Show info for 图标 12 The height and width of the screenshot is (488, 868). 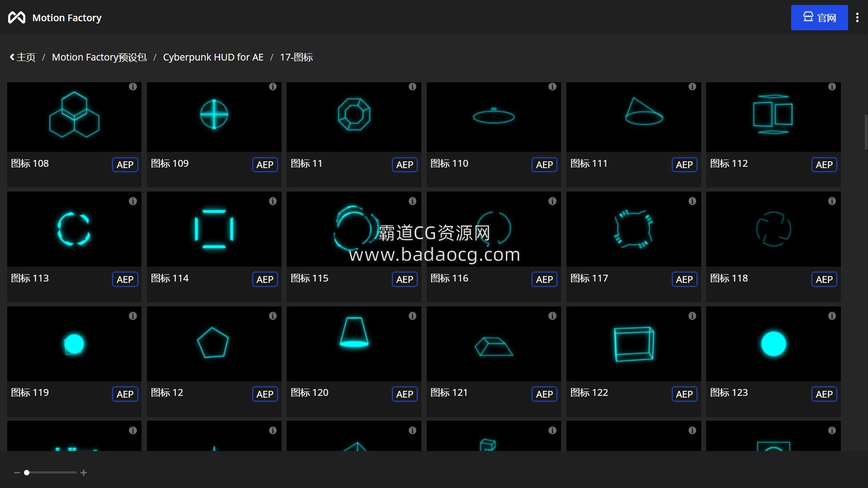click(273, 316)
